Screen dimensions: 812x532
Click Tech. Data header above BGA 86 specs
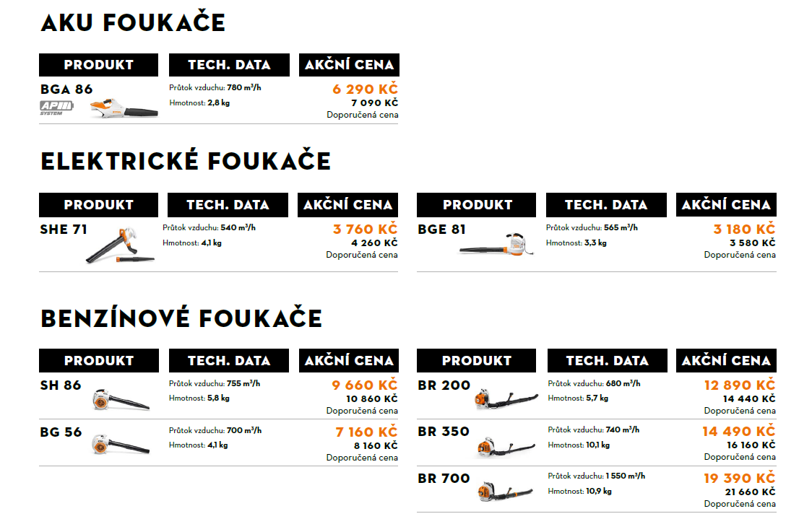click(x=229, y=65)
